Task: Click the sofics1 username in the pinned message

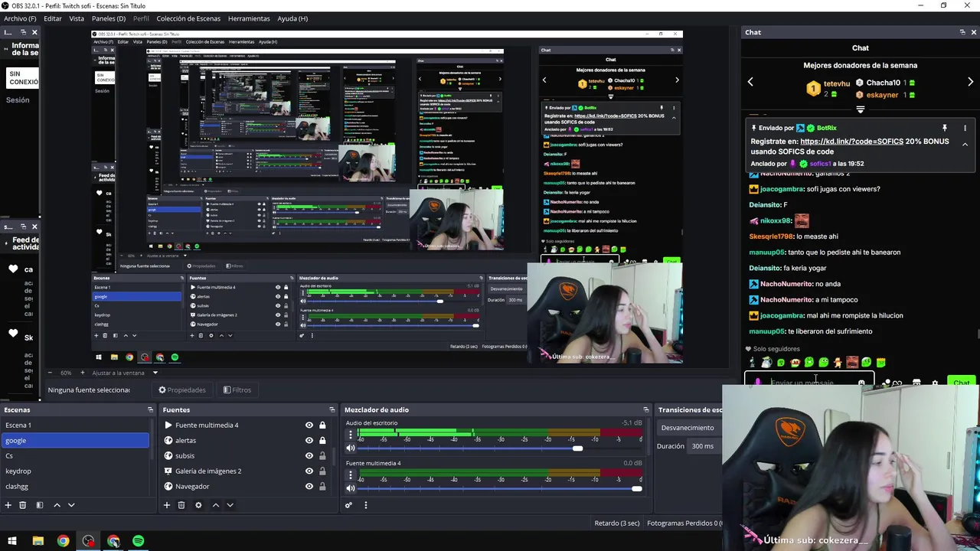Action: (x=820, y=164)
